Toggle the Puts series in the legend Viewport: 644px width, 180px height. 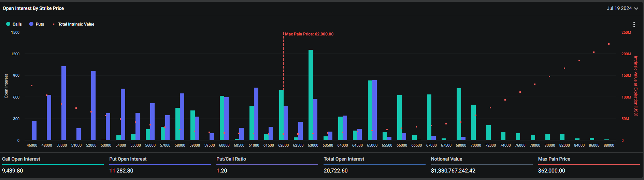[x=37, y=24]
